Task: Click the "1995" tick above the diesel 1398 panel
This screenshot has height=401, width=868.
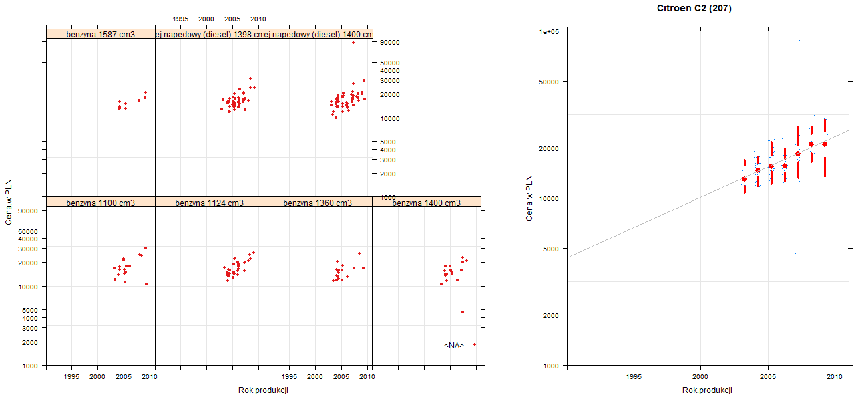Action: (x=180, y=19)
